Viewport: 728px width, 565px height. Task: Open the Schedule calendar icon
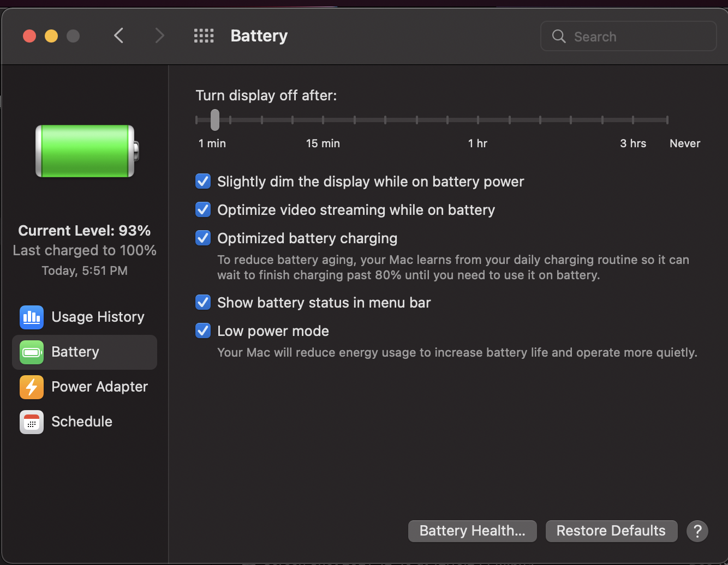pyautogui.click(x=32, y=422)
